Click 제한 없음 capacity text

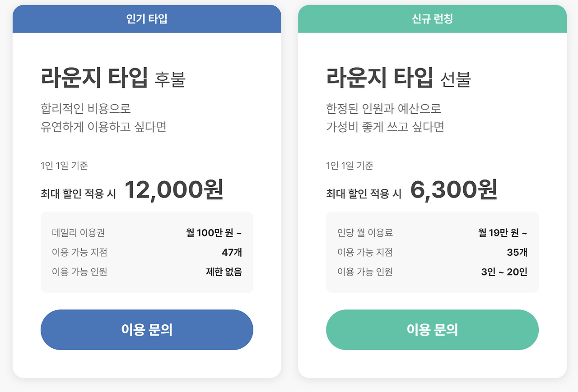click(224, 272)
